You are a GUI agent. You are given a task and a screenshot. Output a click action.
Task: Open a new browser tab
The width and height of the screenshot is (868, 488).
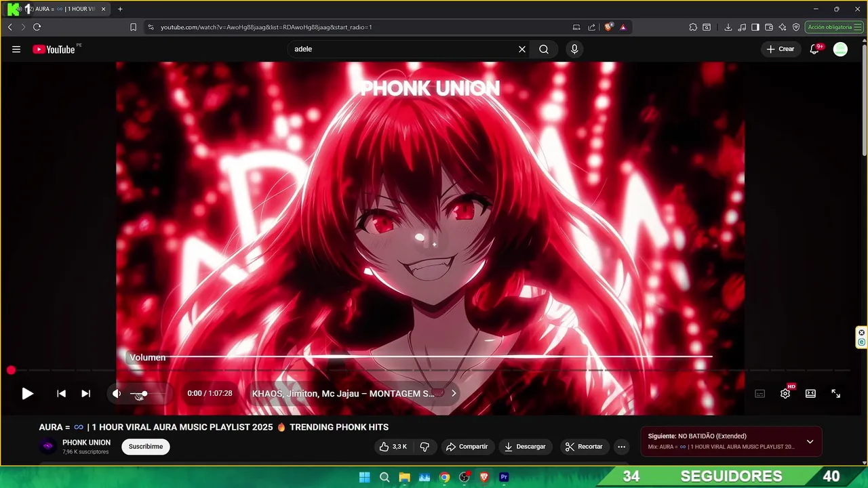(120, 9)
